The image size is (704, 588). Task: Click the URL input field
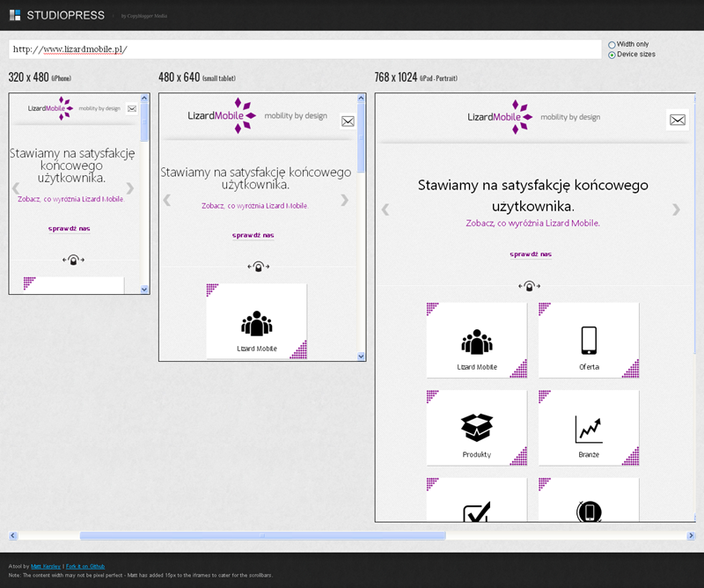(304, 49)
